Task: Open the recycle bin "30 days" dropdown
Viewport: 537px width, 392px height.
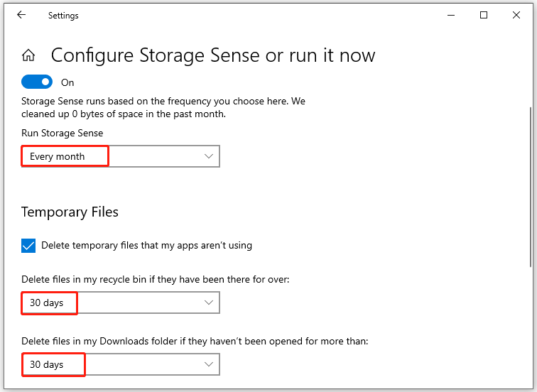Action: 120,303
